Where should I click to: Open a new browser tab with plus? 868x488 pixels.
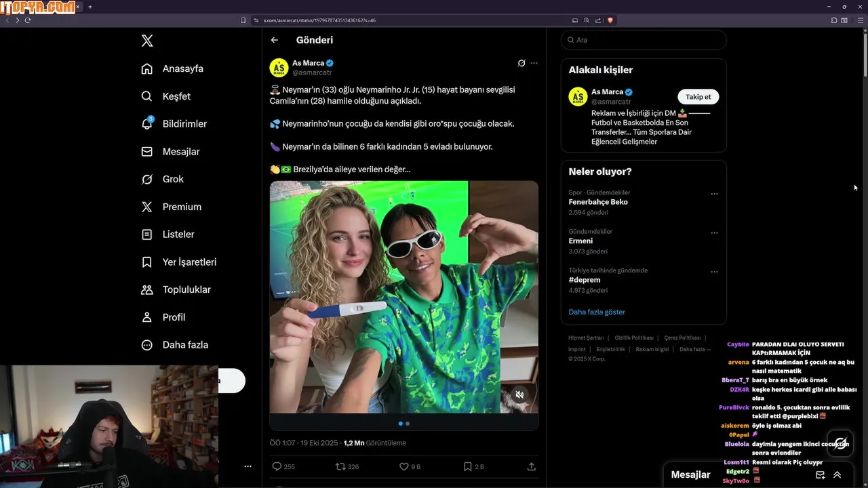pos(90,7)
